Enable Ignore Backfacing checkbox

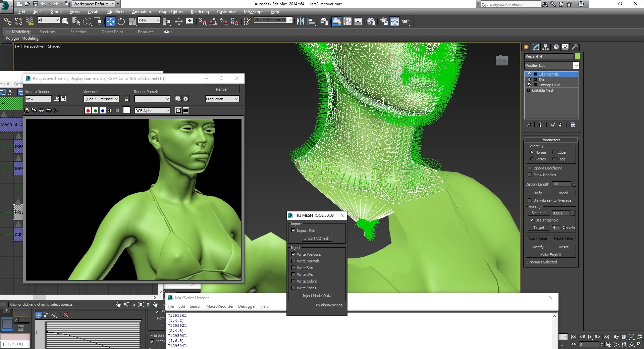click(530, 168)
